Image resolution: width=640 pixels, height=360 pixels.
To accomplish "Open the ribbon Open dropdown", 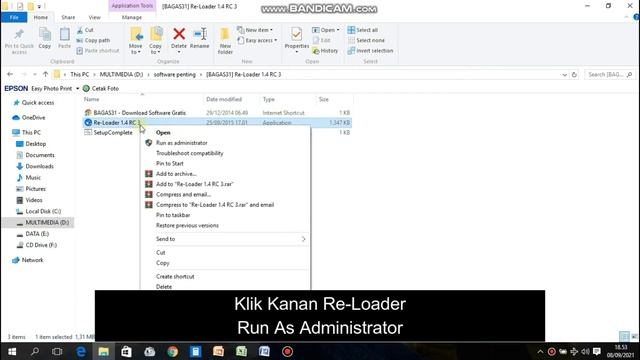I will 326,30.
